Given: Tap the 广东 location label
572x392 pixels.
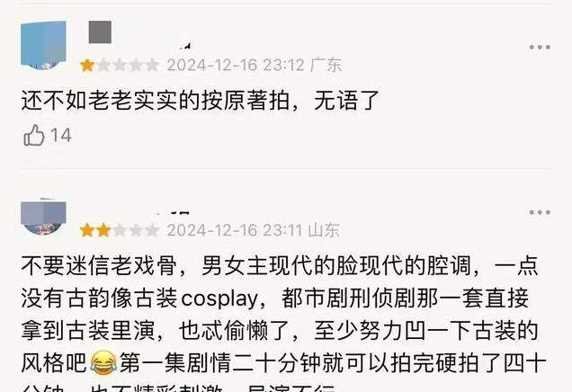Looking at the screenshot, I should 326,66.
